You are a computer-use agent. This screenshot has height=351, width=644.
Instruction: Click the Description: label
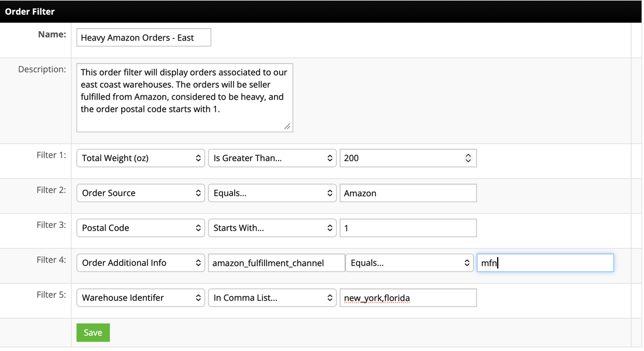pos(42,70)
